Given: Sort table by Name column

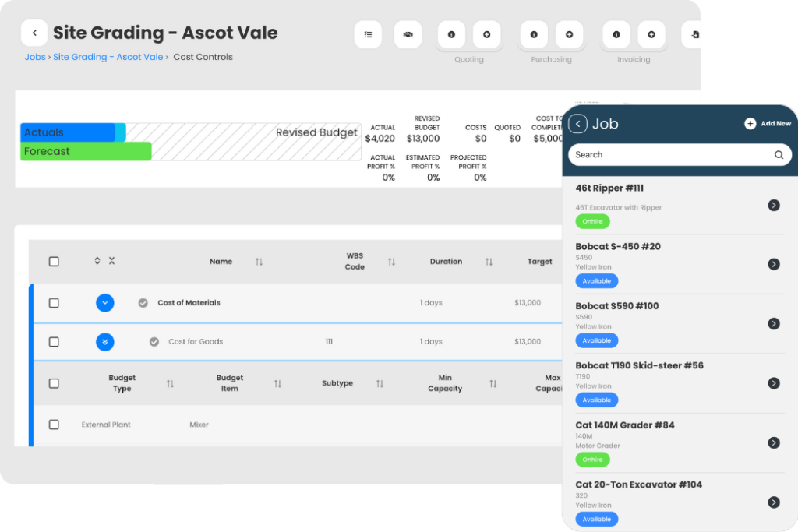Looking at the screenshot, I should [259, 262].
